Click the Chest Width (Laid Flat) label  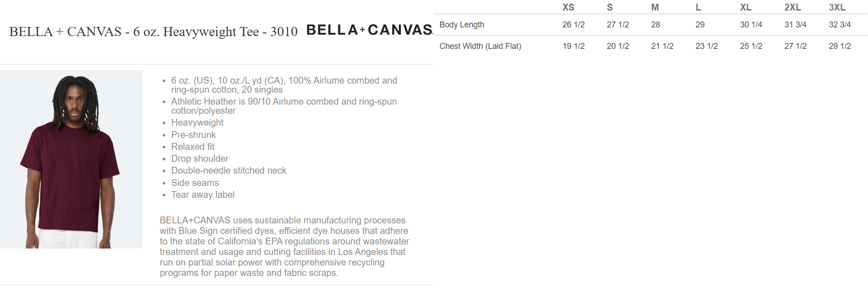point(480,46)
